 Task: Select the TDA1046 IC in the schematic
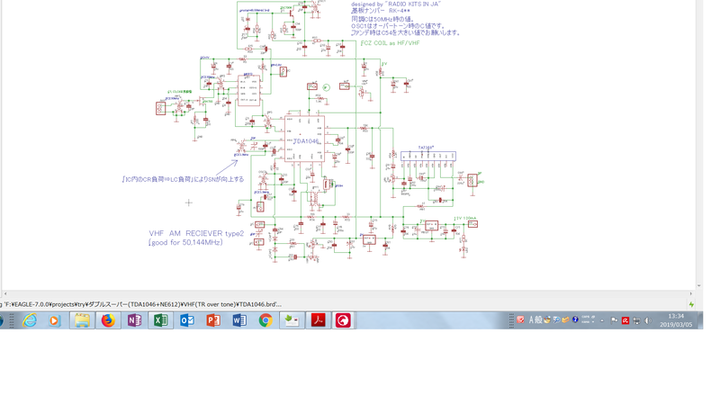303,140
